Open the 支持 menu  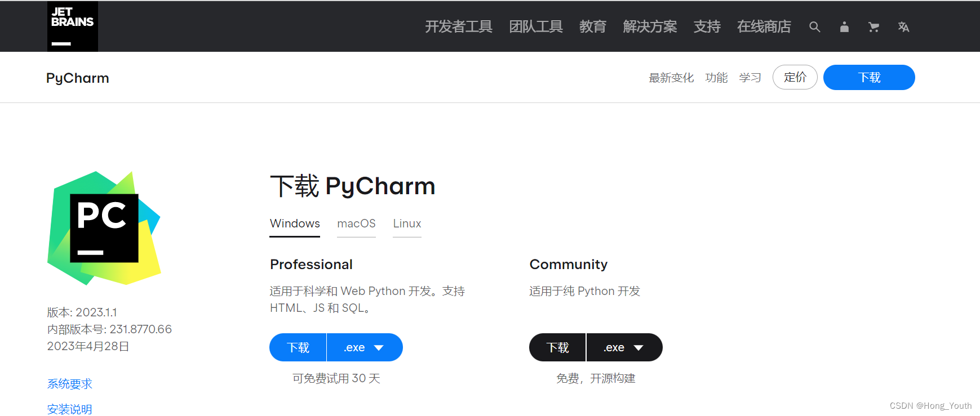coord(707,26)
